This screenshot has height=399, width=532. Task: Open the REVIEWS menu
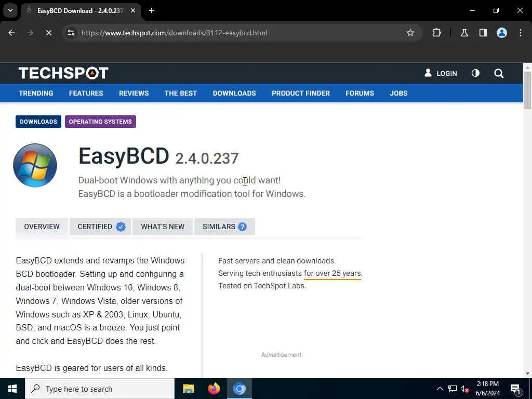pyautogui.click(x=134, y=94)
